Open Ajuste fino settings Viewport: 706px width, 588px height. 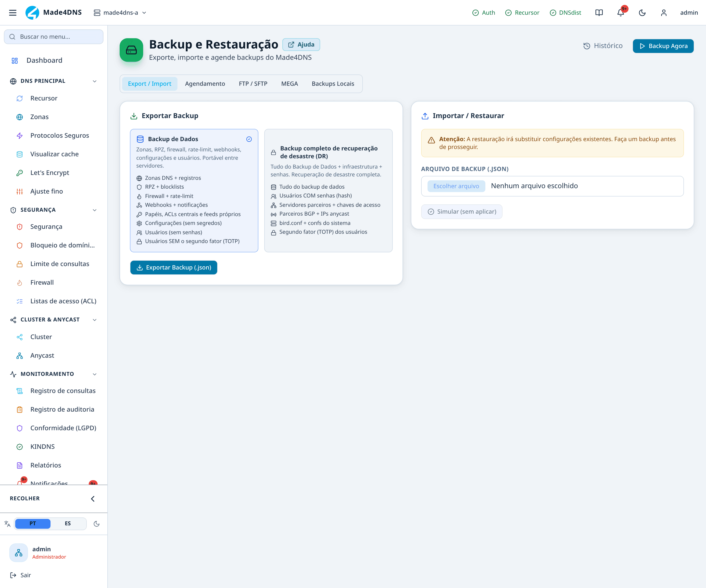pos(54,192)
